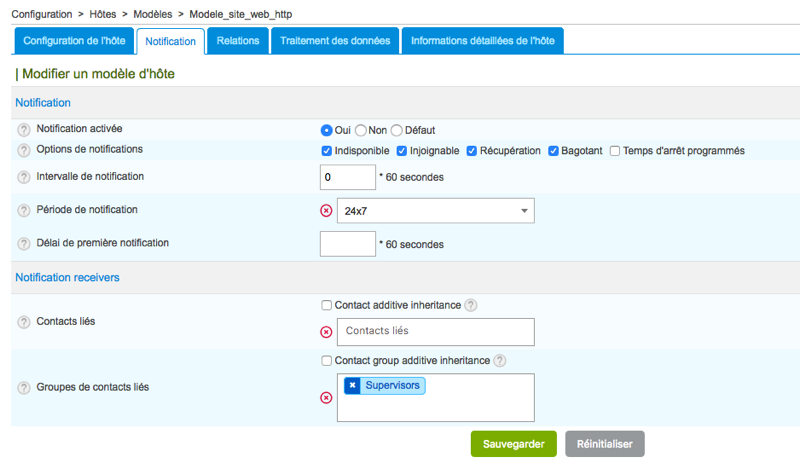Select the Non radio button
Image resolution: width=800 pixels, height=474 pixels.
coord(360,130)
